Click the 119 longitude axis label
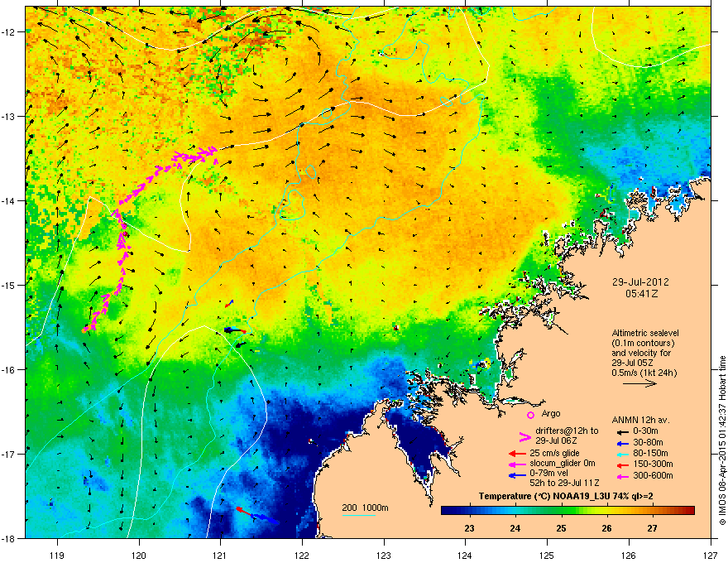Screen dimensions: 728x563 [57, 555]
